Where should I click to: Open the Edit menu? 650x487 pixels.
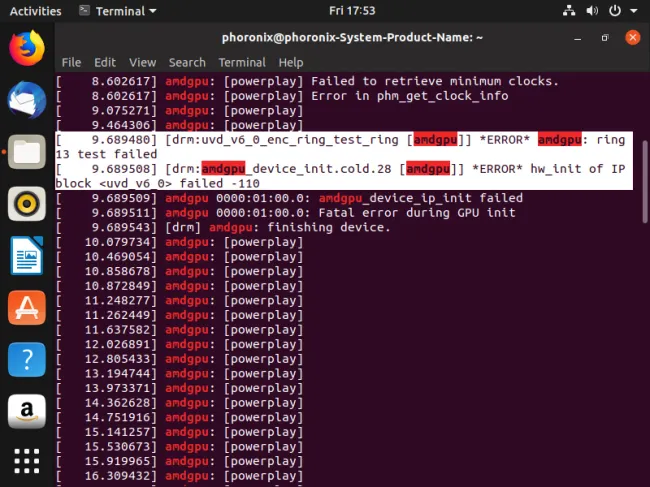pyautogui.click(x=105, y=62)
